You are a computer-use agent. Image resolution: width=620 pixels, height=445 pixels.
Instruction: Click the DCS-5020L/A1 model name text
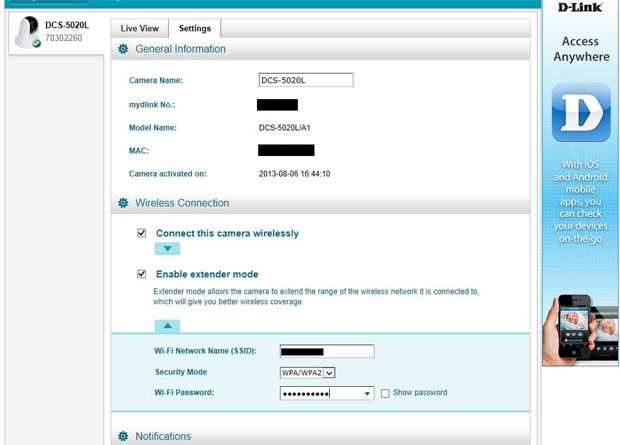point(285,128)
